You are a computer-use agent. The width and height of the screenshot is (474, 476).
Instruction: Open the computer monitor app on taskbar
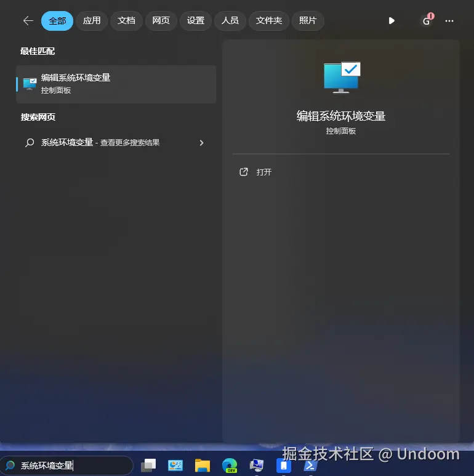pos(257,465)
